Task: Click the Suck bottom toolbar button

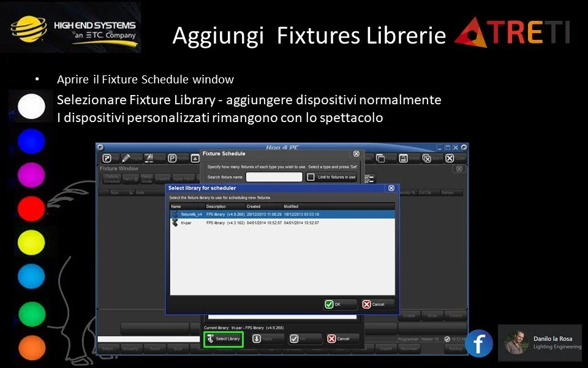Action: (178, 349)
